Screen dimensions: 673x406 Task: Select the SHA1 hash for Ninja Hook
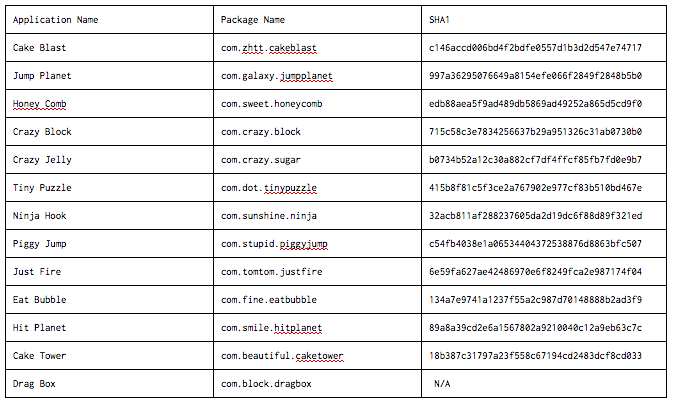click(535, 216)
